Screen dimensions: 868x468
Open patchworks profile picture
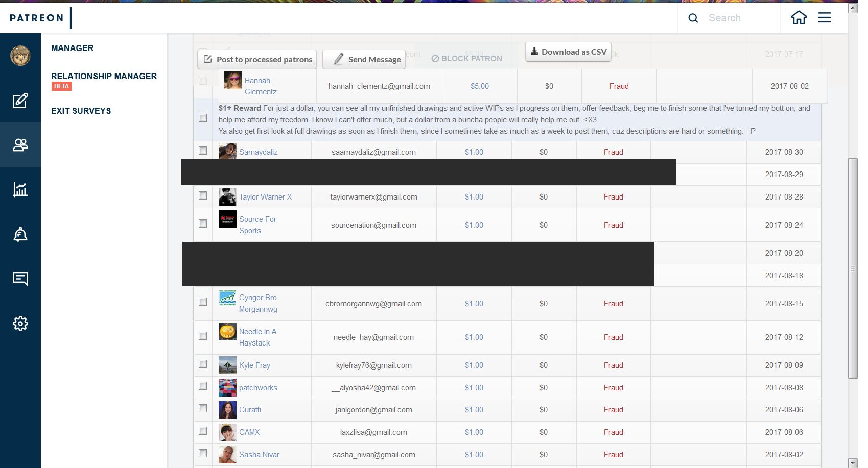point(227,387)
